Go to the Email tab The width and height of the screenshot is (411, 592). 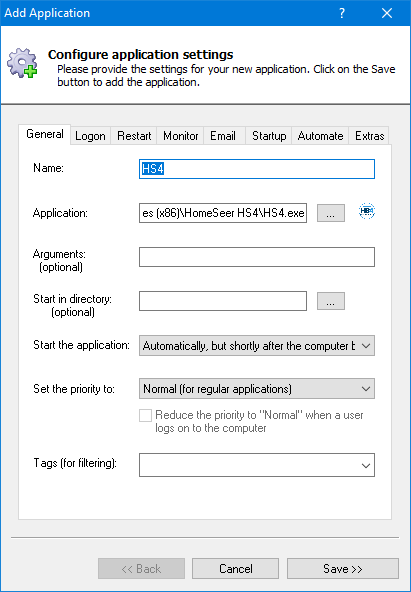pos(223,136)
